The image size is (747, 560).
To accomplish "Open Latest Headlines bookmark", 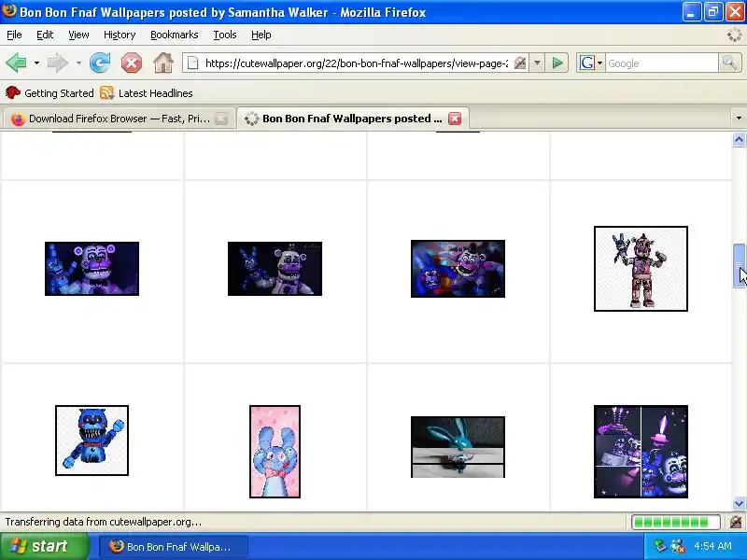I will click(x=155, y=93).
